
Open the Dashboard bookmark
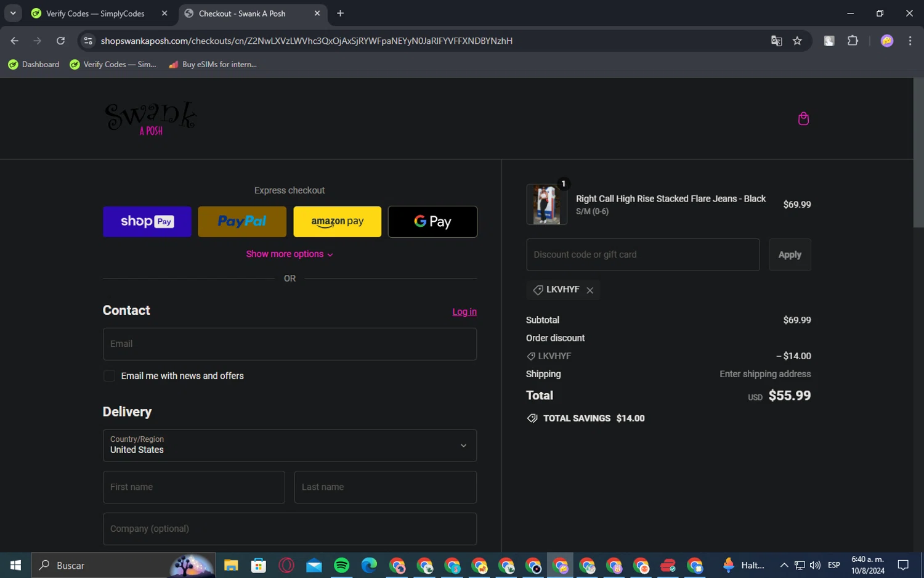34,64
